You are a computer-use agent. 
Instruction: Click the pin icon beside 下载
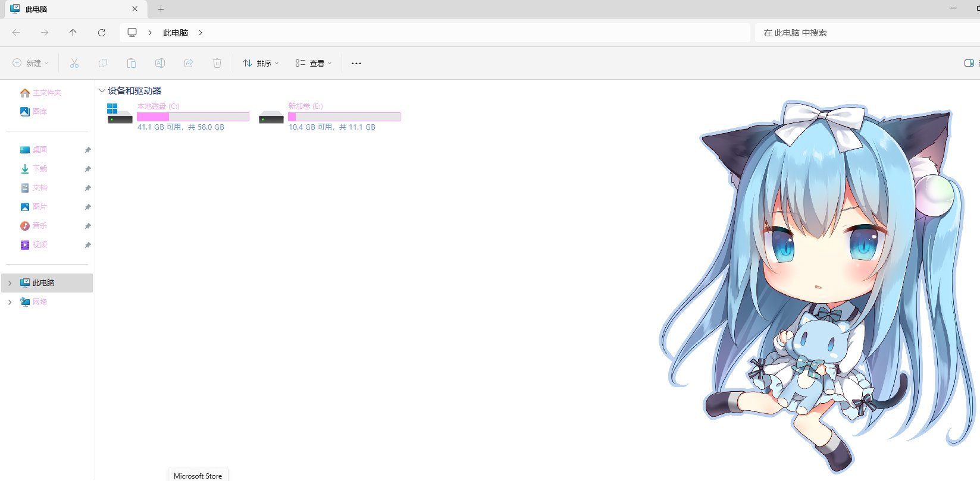click(x=87, y=169)
